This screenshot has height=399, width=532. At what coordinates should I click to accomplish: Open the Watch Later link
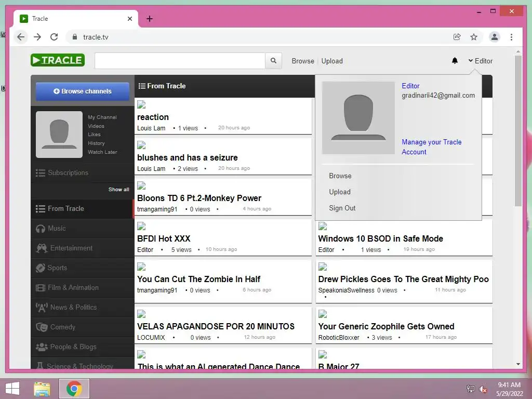click(102, 152)
